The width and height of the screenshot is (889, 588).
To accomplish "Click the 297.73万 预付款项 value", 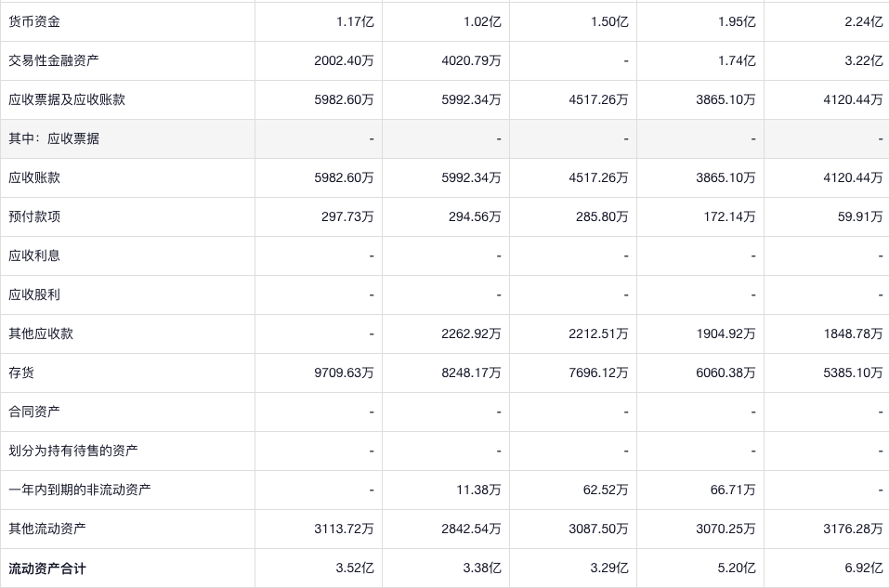I will (x=347, y=216).
